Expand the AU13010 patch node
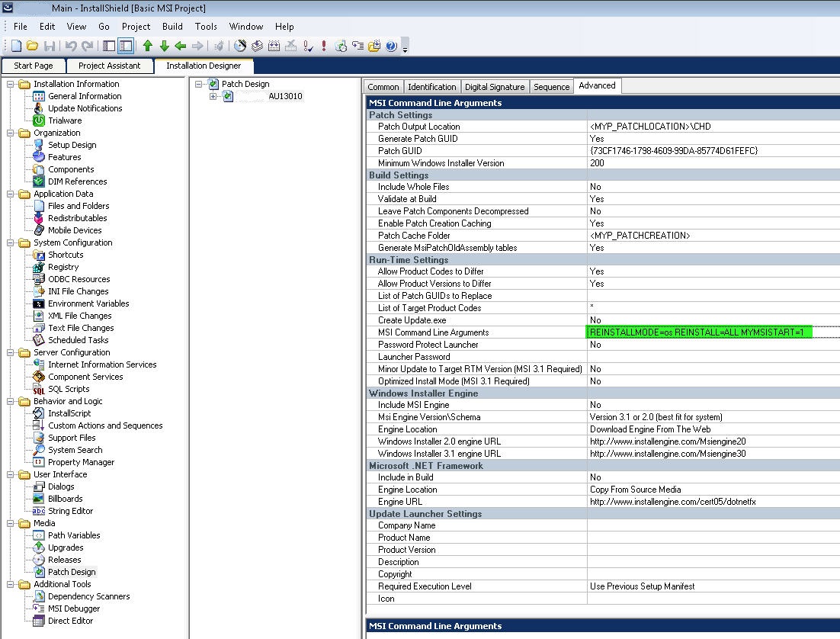This screenshot has height=639, width=840. click(x=214, y=96)
